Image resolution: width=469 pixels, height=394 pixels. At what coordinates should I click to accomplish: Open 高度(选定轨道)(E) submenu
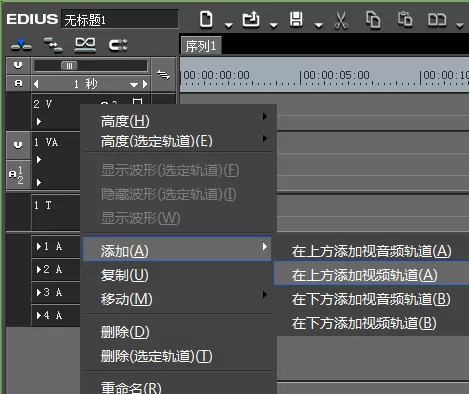point(178,141)
